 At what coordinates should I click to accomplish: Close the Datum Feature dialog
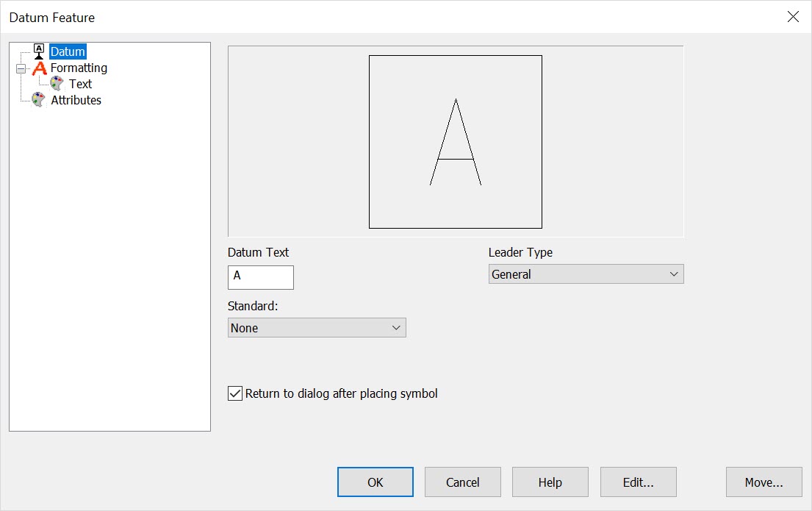pyautogui.click(x=793, y=16)
